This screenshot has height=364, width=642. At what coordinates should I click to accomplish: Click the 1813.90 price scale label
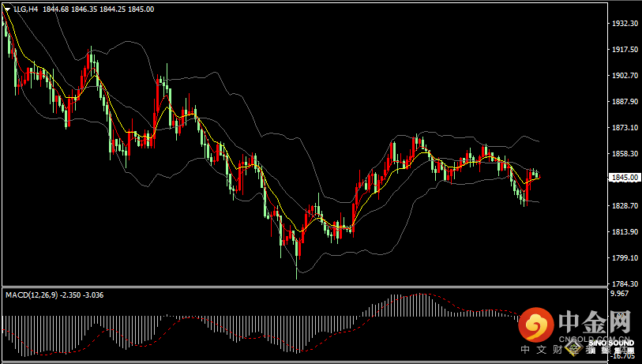click(625, 232)
